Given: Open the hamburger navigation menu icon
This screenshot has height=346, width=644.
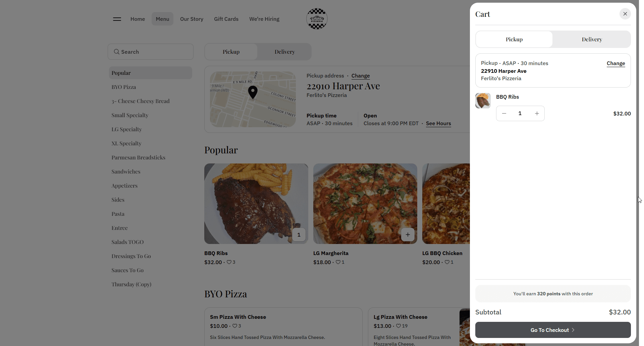Looking at the screenshot, I should pyautogui.click(x=117, y=19).
